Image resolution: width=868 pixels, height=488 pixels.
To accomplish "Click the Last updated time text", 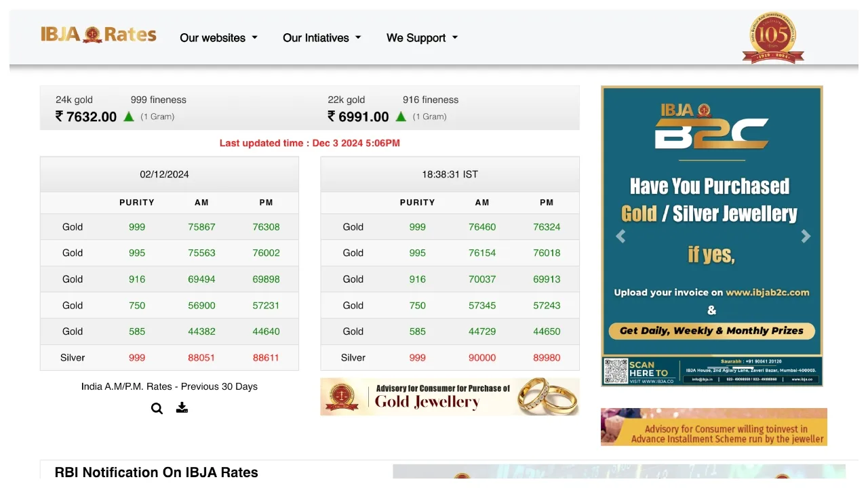I will point(309,143).
